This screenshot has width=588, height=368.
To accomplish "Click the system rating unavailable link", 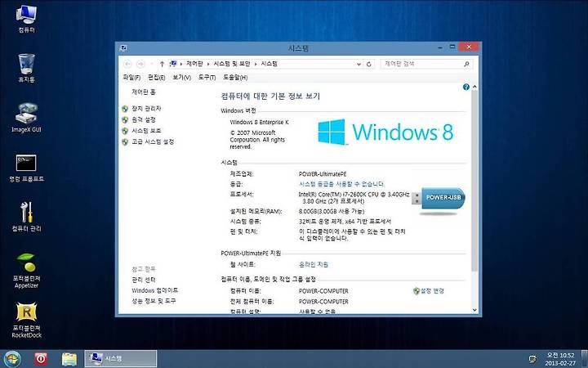I will tap(341, 184).
